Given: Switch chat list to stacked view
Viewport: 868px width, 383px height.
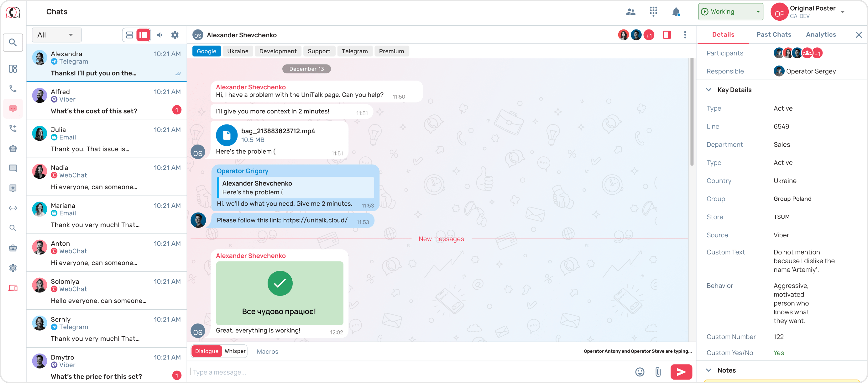Looking at the screenshot, I should pos(130,35).
